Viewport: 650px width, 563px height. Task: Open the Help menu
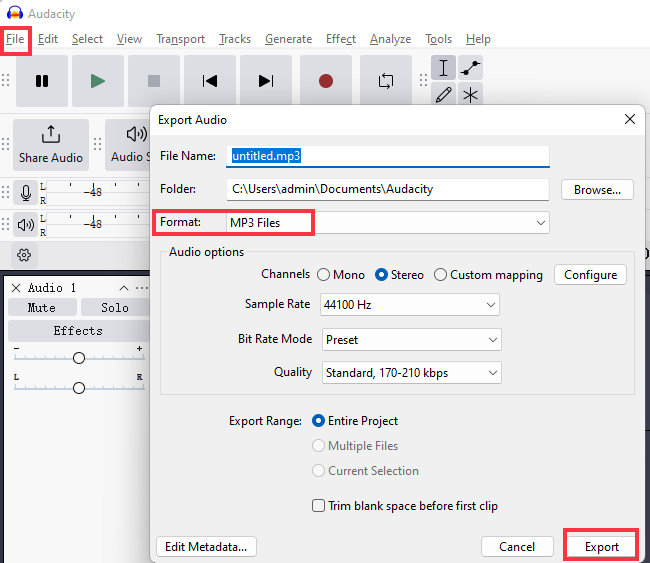click(x=478, y=39)
